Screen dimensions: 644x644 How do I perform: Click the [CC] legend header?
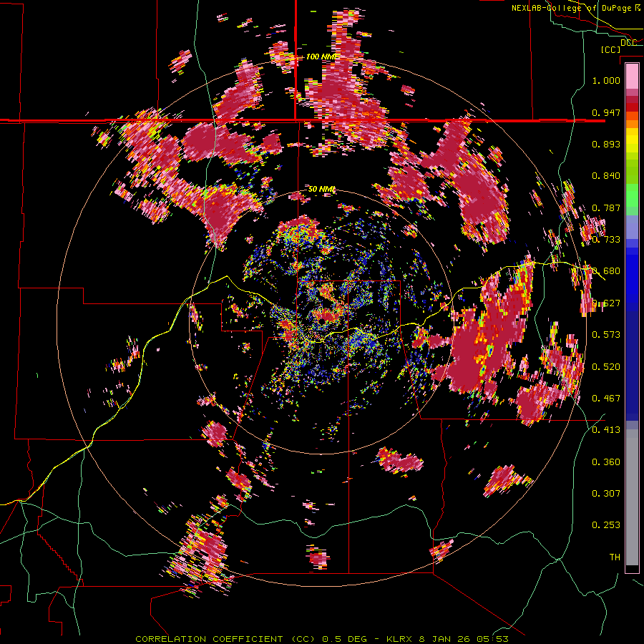pyautogui.click(x=610, y=49)
